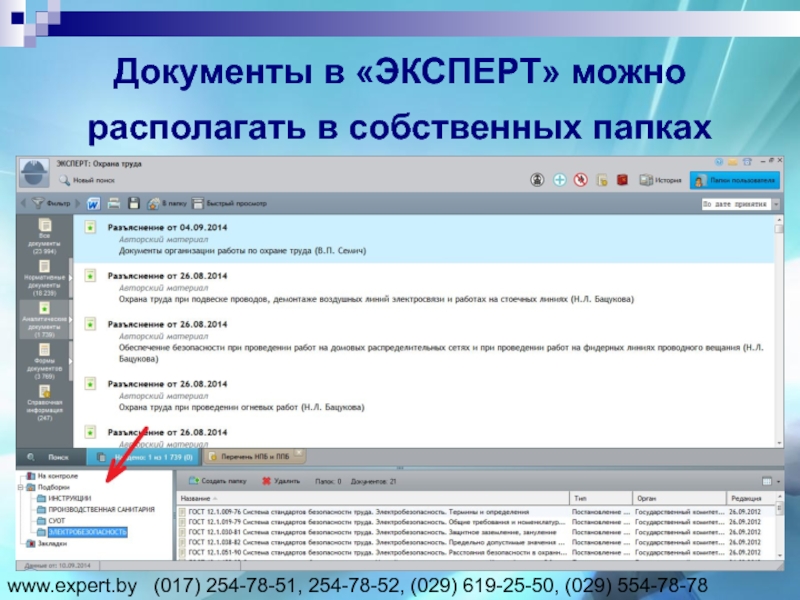
Task: Click the yellow document icon in header
Action: tap(602, 180)
